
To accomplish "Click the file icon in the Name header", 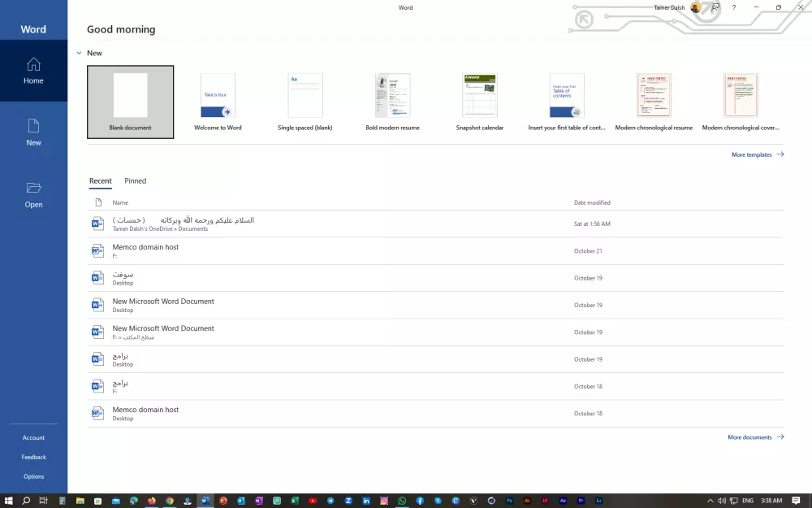I will 98,202.
